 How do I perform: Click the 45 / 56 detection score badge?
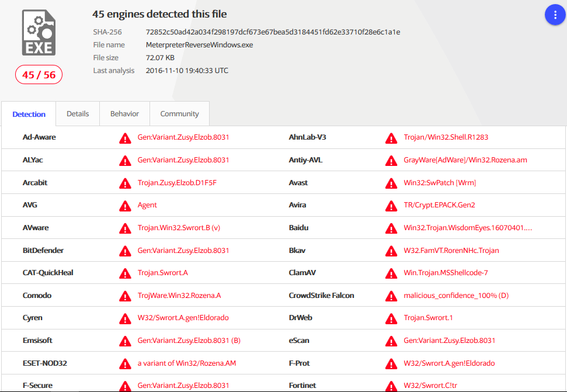(x=39, y=75)
